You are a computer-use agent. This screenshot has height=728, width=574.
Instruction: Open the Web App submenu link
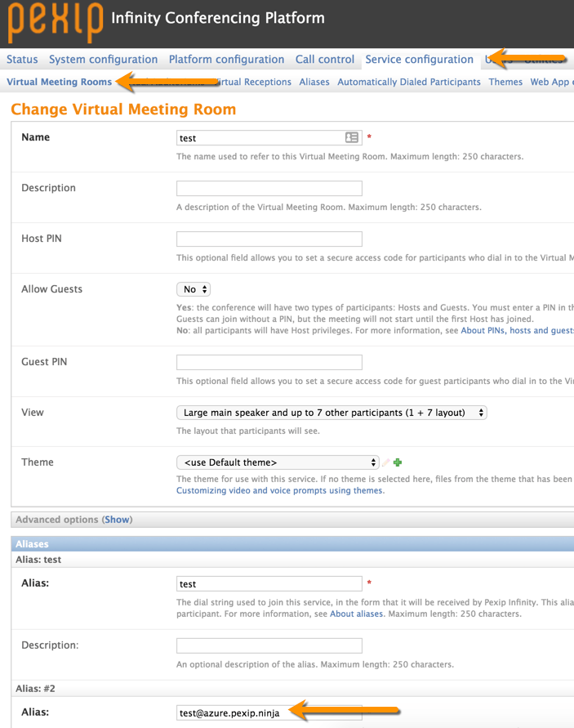[551, 82]
